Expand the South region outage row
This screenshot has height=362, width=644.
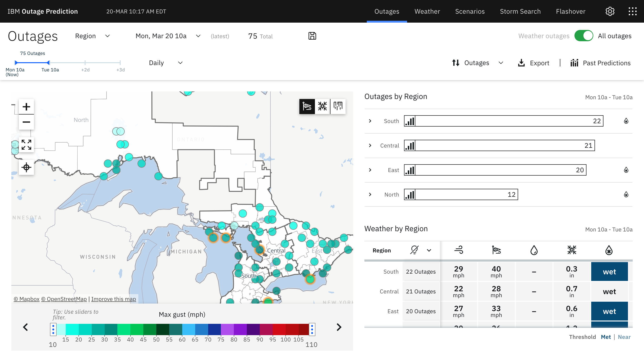[370, 121]
